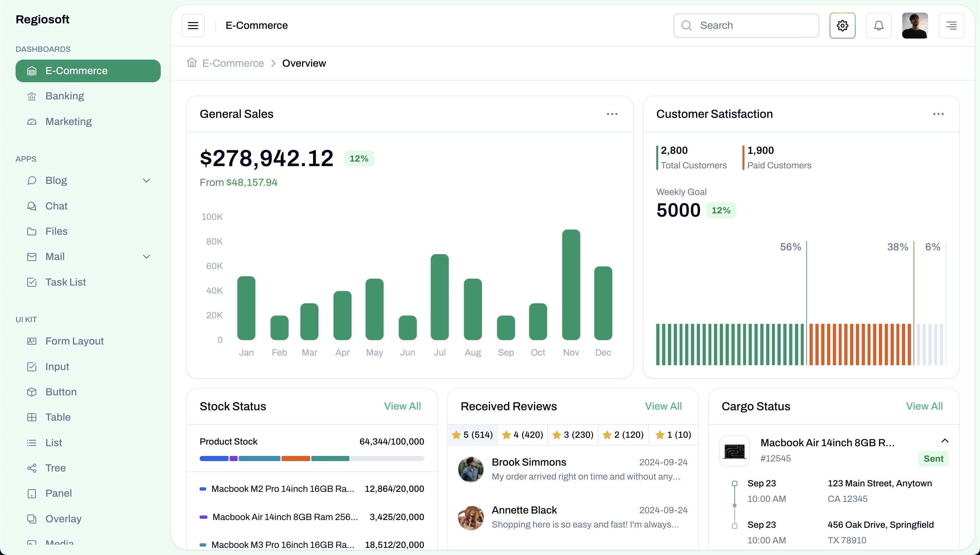Expand the Mail submenu chevron
The image size is (980, 555).
point(146,256)
